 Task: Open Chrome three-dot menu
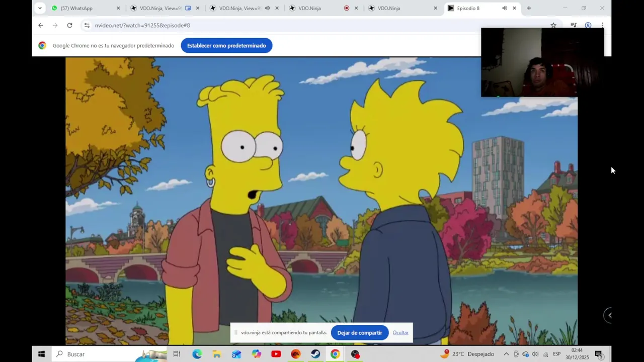[x=602, y=25]
